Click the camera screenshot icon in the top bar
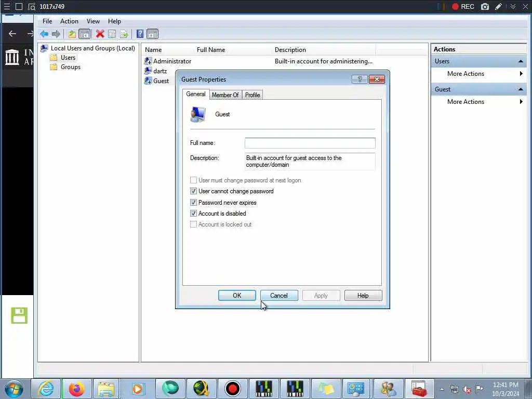This screenshot has width=532, height=399. pyautogui.click(x=485, y=6)
